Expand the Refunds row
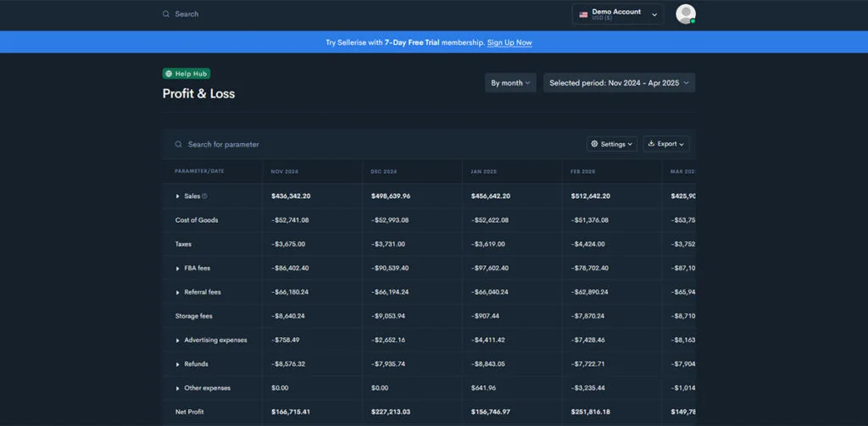The image size is (868, 426). coord(178,364)
